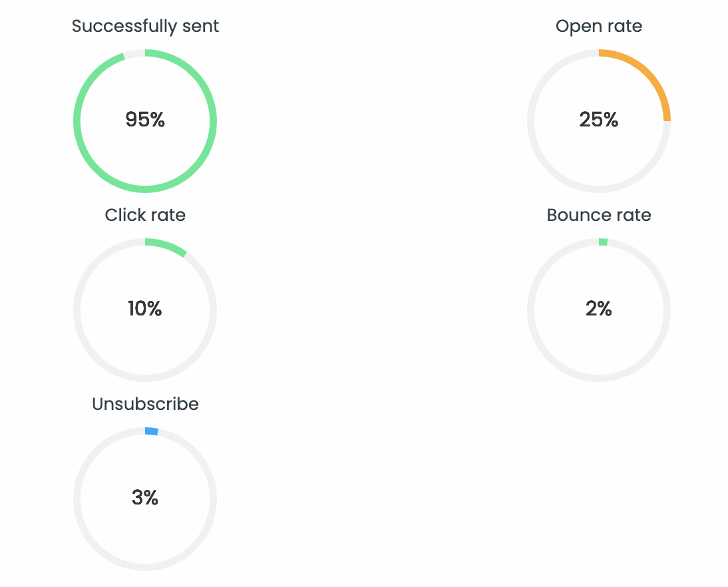Select the Open rate heading

(x=598, y=27)
